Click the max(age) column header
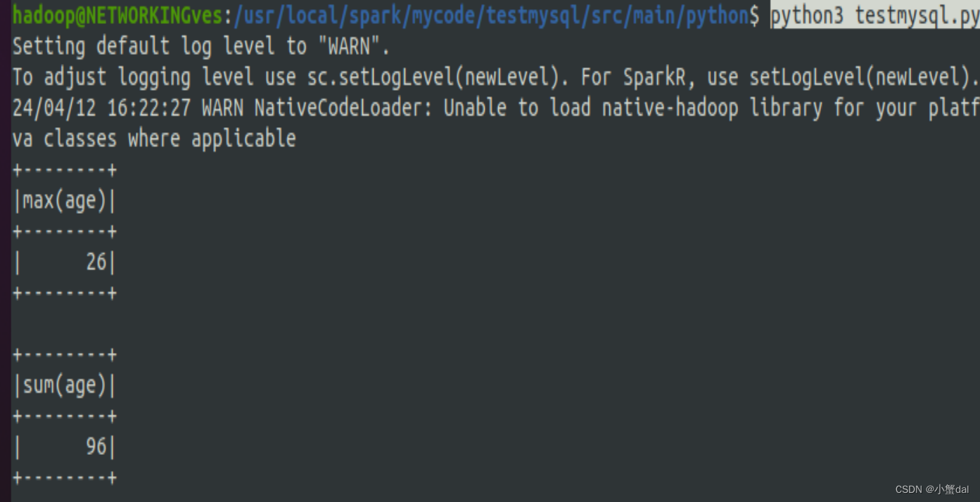 pos(65,202)
